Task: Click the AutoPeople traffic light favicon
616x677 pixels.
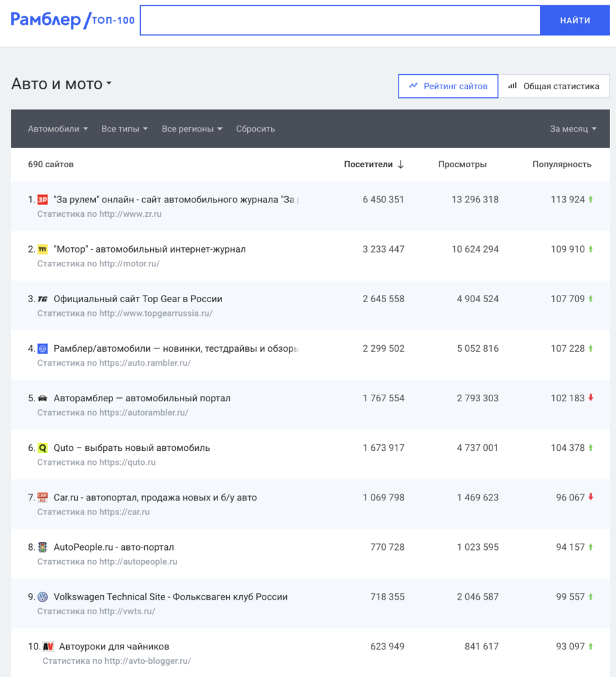Action: (x=42, y=547)
